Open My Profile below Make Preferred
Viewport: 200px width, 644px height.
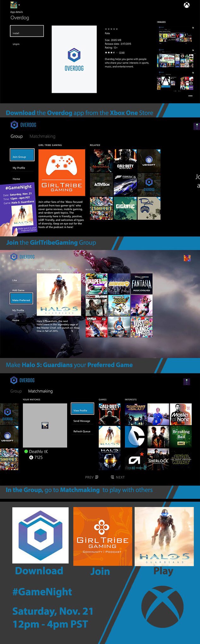pyautogui.click(x=18, y=310)
